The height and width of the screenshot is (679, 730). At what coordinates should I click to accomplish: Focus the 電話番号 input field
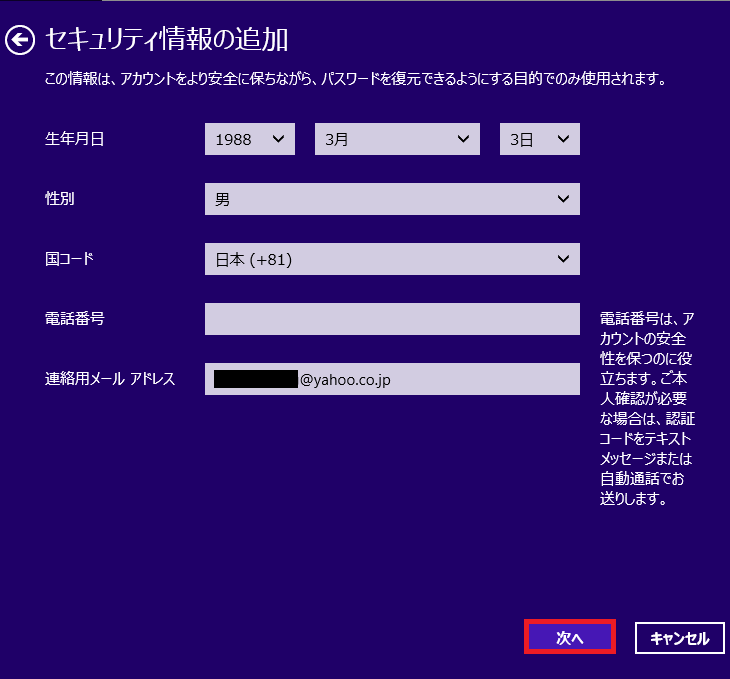tap(392, 319)
